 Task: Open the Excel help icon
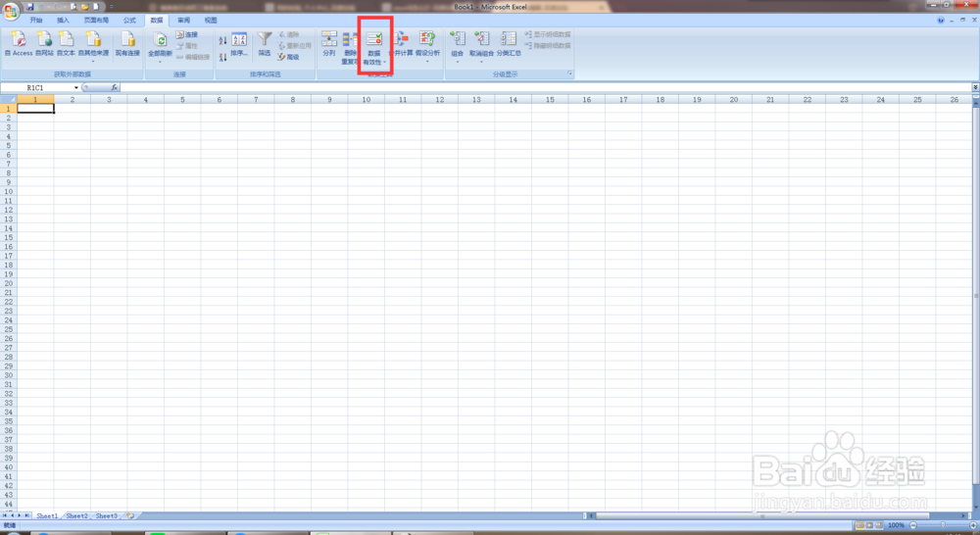[941, 20]
